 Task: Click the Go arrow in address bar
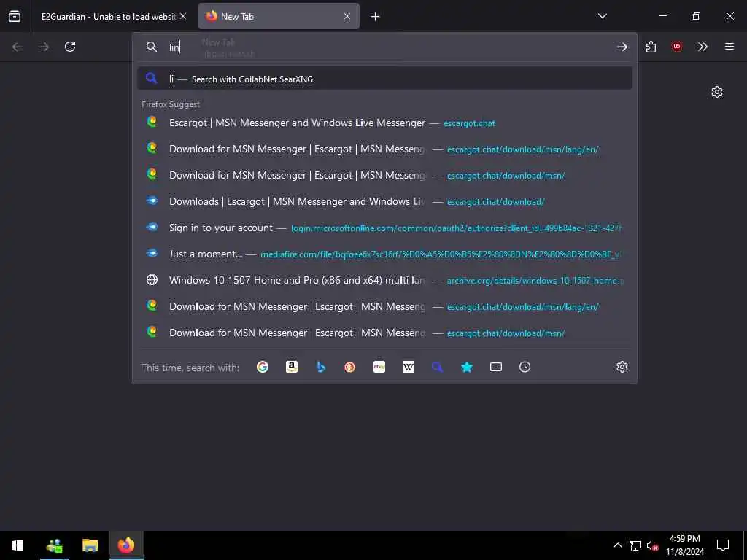coord(622,47)
